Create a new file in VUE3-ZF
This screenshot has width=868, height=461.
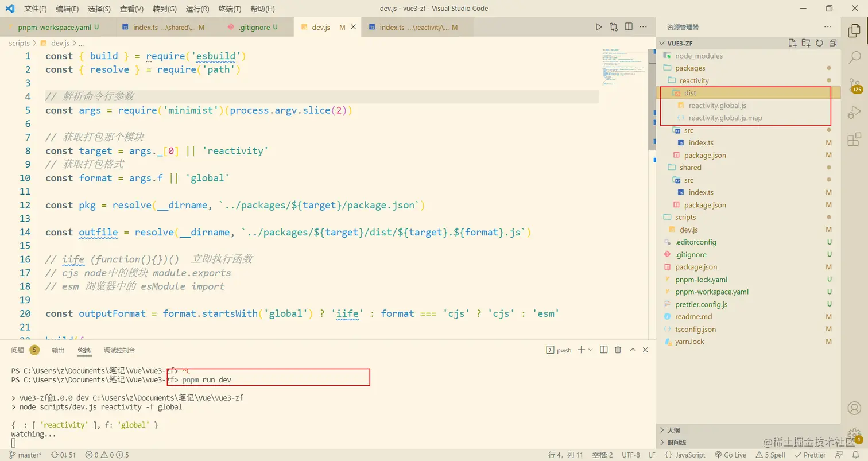click(x=792, y=43)
